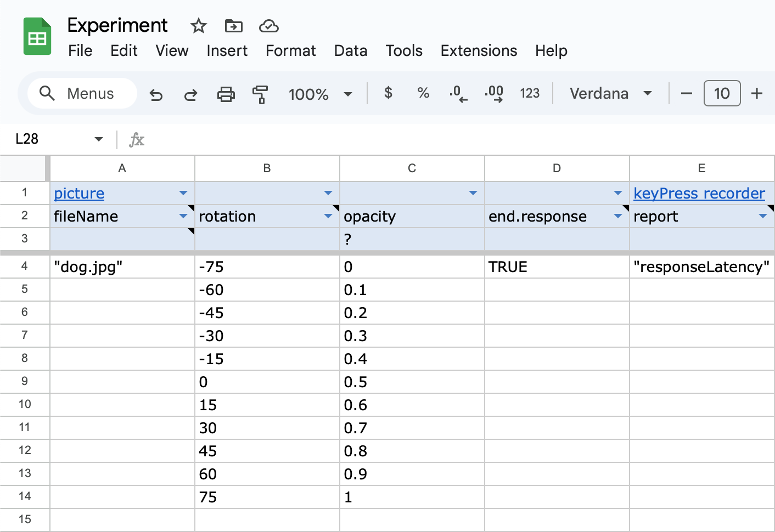Select column A header

(x=122, y=168)
